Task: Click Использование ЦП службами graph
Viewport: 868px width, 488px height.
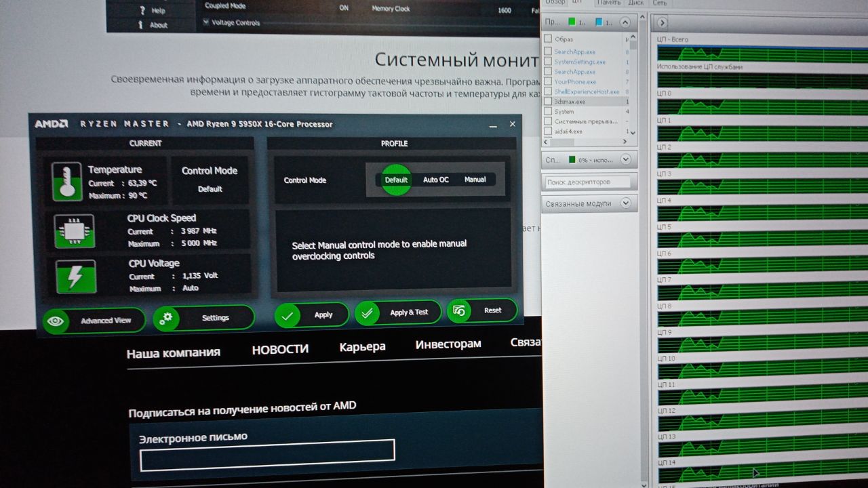Action: coord(762,81)
